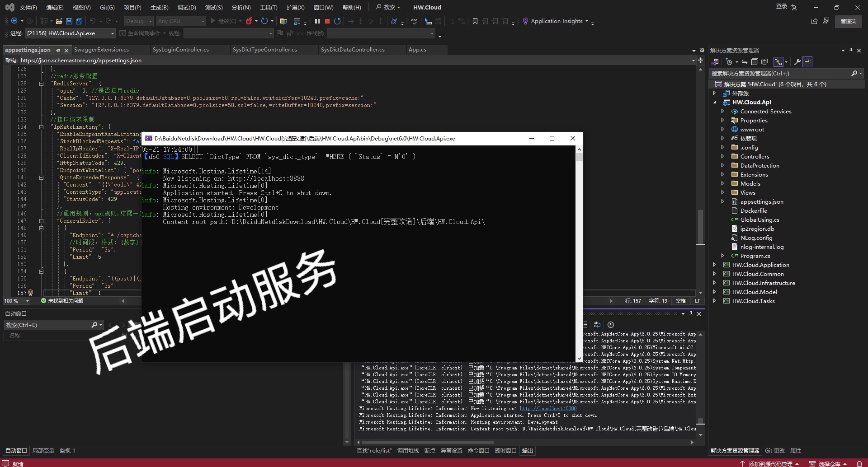Image resolution: width=868 pixels, height=467 pixels.
Task: Toggle Preview Selected Items in Solution Explorer
Action: pyautogui.click(x=807, y=62)
